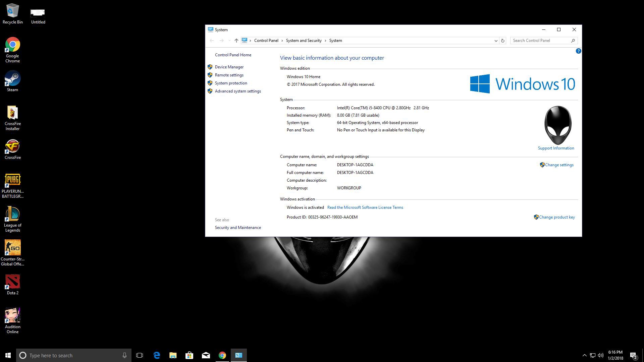
Task: Open System protection
Action: pos(231,83)
